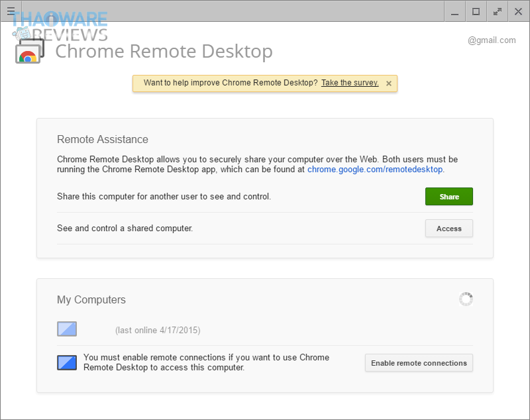Click Enable remote connections button

(x=419, y=363)
